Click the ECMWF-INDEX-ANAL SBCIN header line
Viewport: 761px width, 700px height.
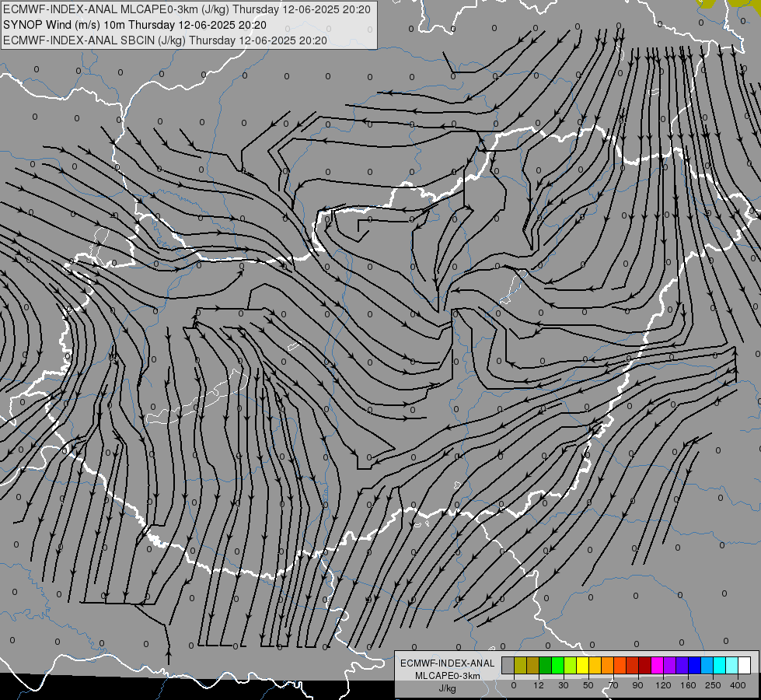165,40
